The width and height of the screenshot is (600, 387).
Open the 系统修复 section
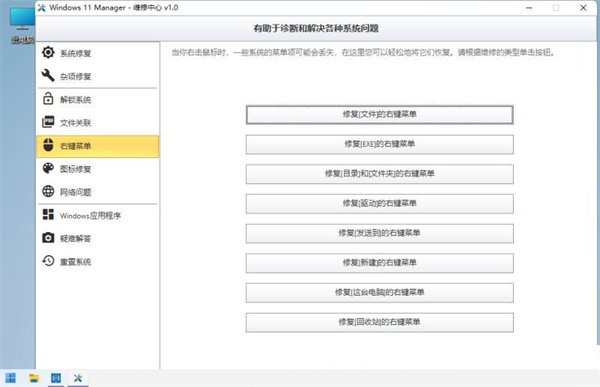[x=98, y=53]
